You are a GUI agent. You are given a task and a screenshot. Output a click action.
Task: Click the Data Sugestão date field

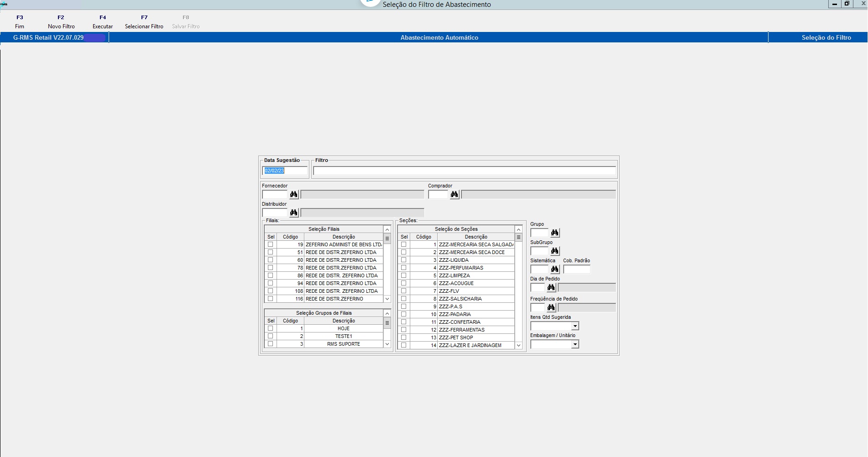click(x=285, y=171)
